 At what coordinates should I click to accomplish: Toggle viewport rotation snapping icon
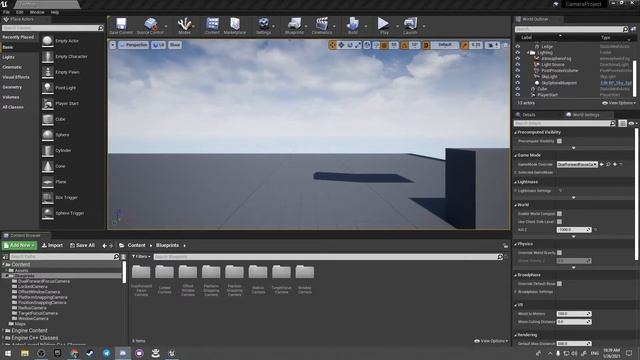pos(404,45)
